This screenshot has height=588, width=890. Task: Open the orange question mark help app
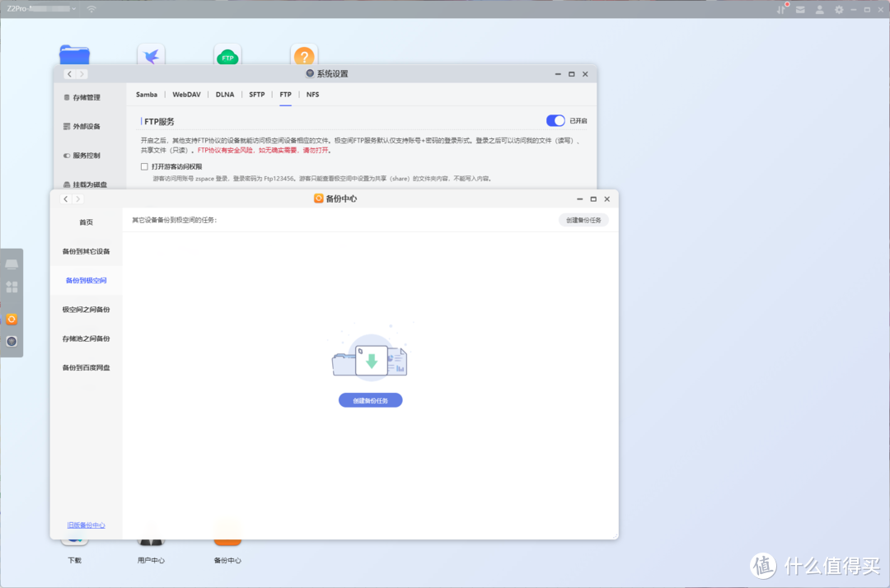coord(304,55)
